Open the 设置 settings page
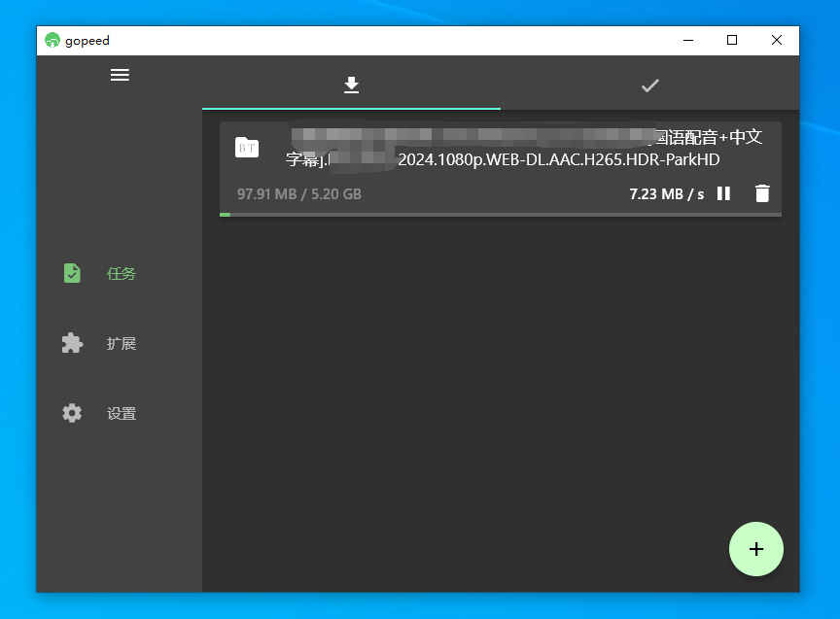 100,413
